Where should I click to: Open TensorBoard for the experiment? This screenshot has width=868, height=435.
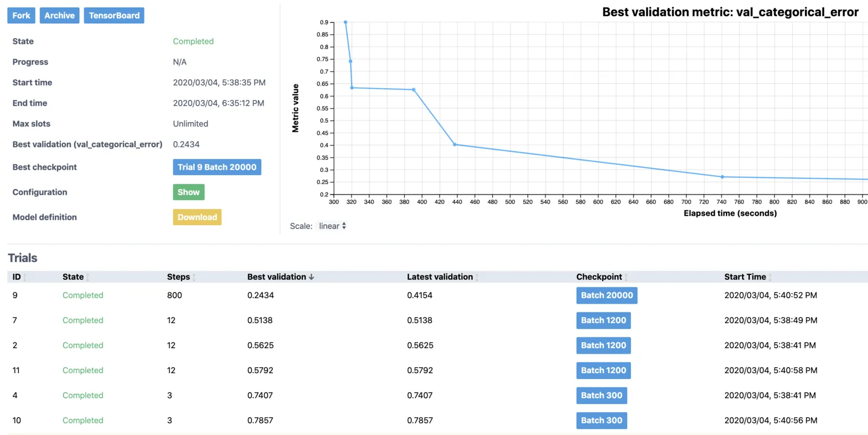coord(114,15)
